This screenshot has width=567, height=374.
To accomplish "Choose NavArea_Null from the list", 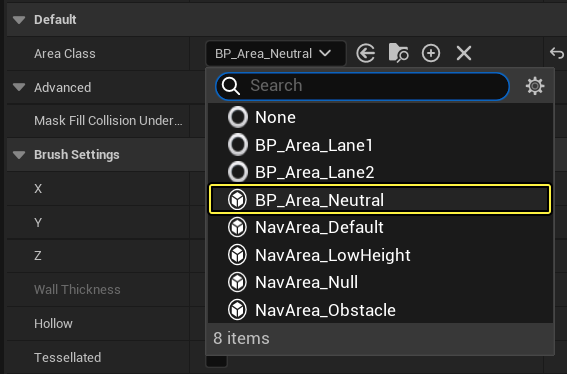I will tap(380, 282).
